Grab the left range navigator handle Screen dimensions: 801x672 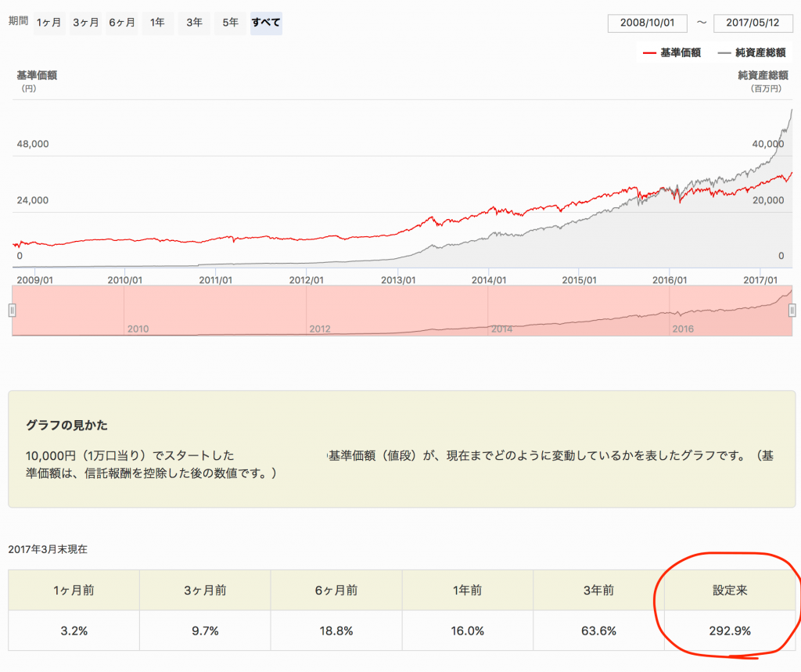(13, 311)
